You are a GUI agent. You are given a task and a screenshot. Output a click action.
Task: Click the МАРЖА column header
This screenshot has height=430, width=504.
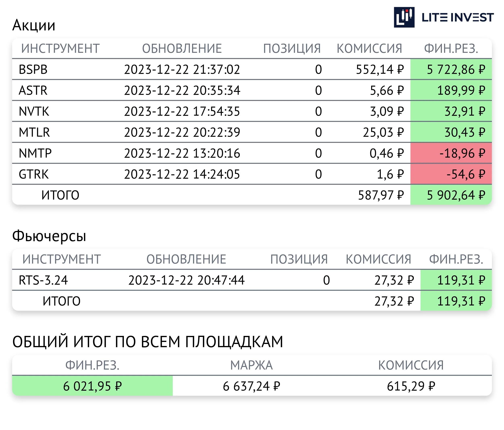click(x=252, y=365)
